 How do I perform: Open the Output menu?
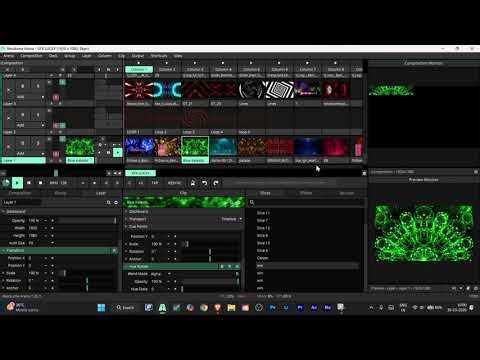click(x=138, y=56)
